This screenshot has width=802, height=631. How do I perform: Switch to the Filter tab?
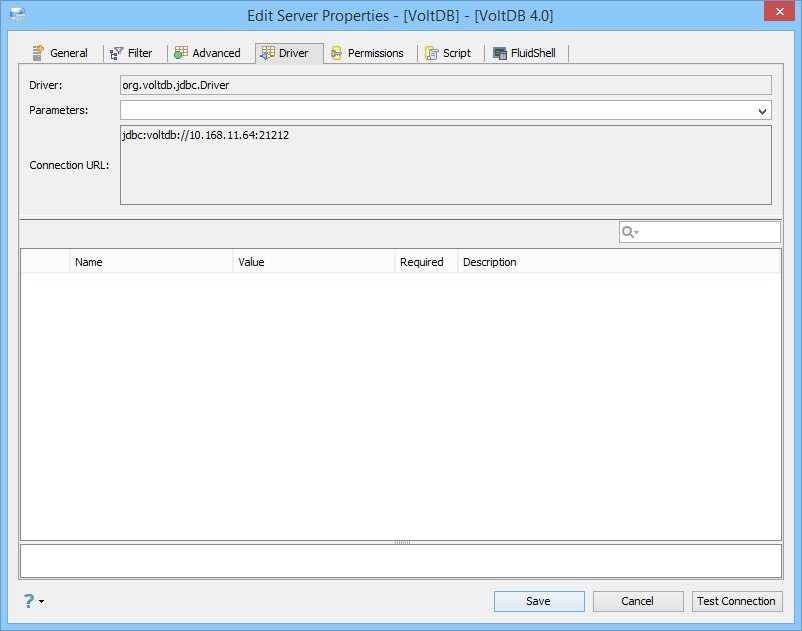[131, 53]
